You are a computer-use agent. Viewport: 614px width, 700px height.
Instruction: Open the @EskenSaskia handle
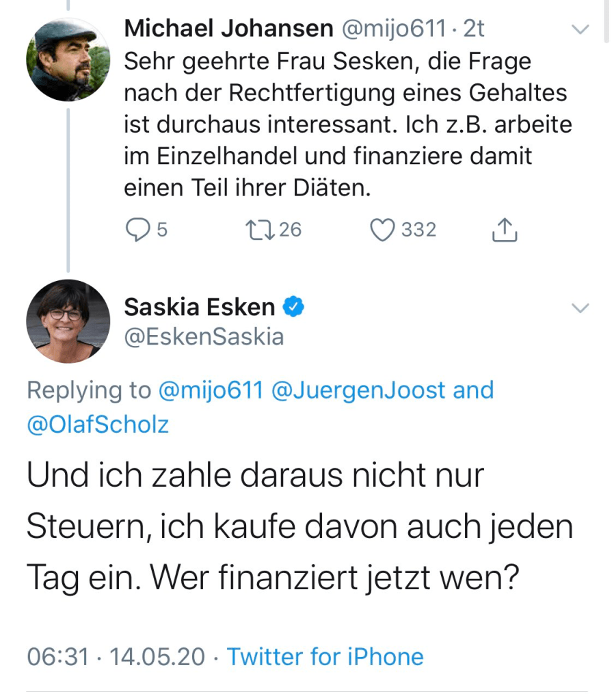pos(203,337)
